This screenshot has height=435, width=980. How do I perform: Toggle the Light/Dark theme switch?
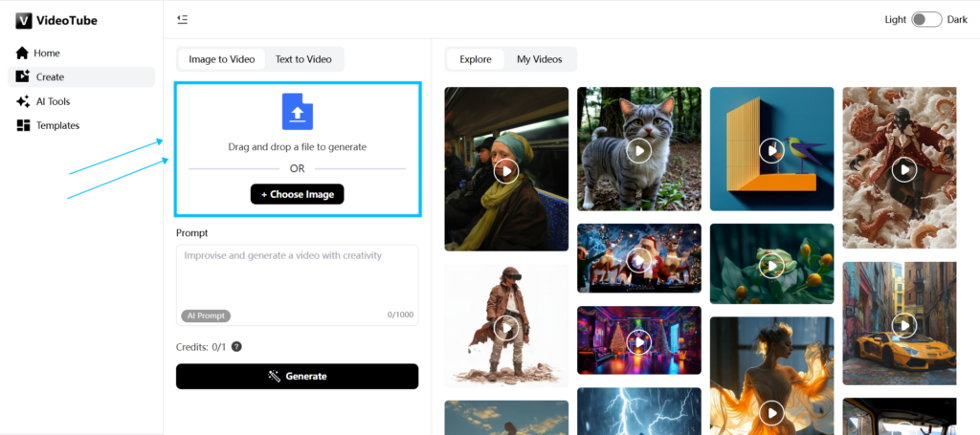(926, 19)
